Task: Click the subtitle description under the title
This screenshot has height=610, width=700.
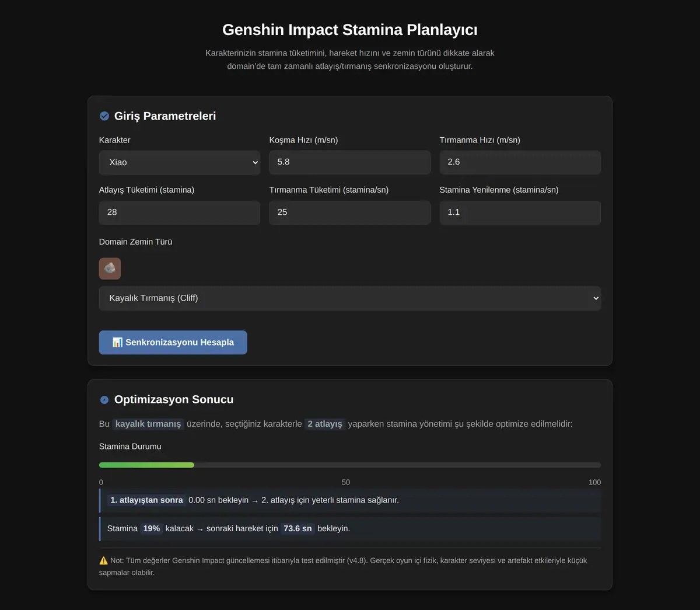Action: point(350,60)
